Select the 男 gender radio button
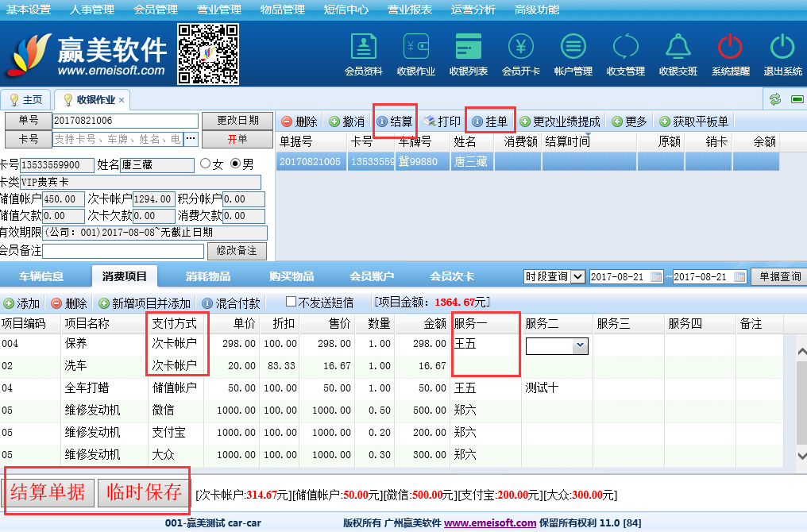 pos(235,164)
